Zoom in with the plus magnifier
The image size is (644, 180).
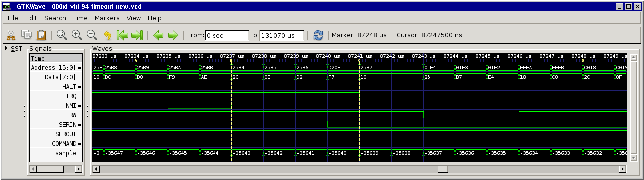[77, 35]
